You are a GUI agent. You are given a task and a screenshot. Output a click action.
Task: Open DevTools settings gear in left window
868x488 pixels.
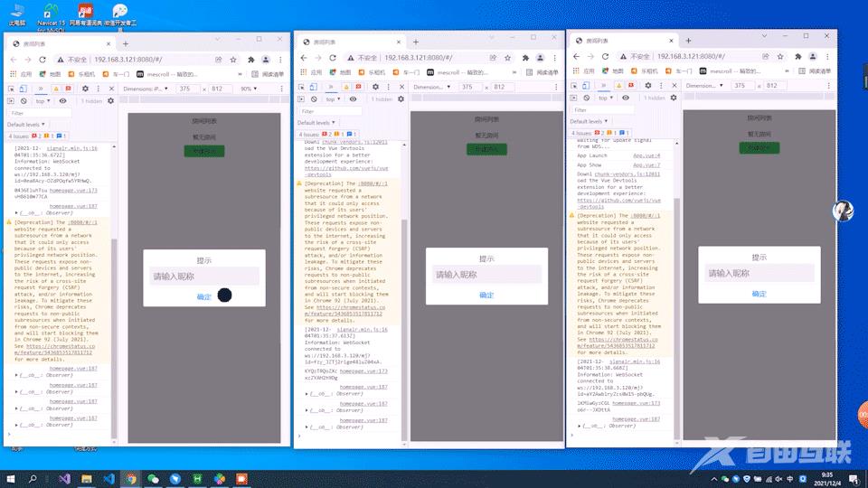[85, 89]
